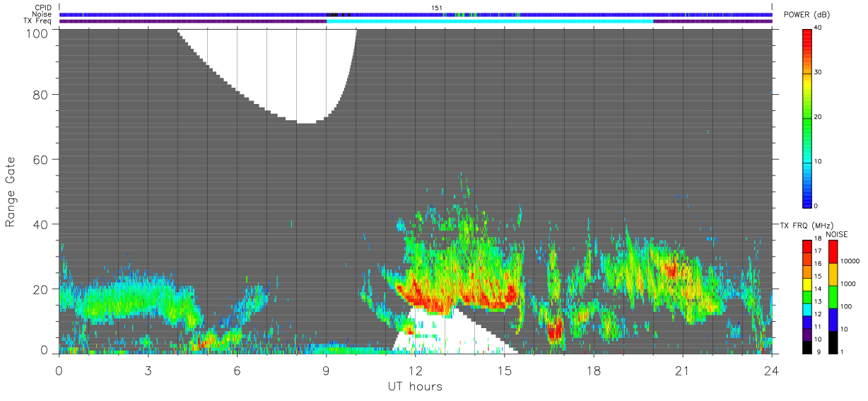Viewport: 868px width, 401px height.
Task: Click the CPID value '151'
Action: click(x=437, y=8)
